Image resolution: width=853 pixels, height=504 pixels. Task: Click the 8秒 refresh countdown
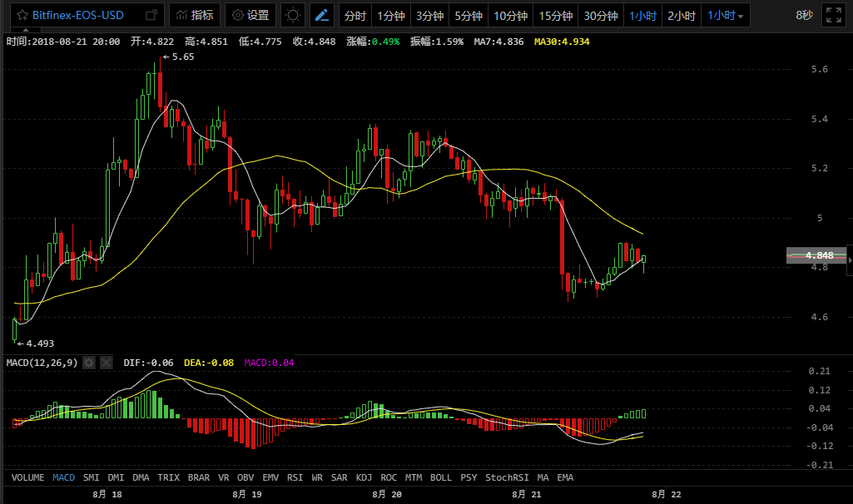coord(804,15)
